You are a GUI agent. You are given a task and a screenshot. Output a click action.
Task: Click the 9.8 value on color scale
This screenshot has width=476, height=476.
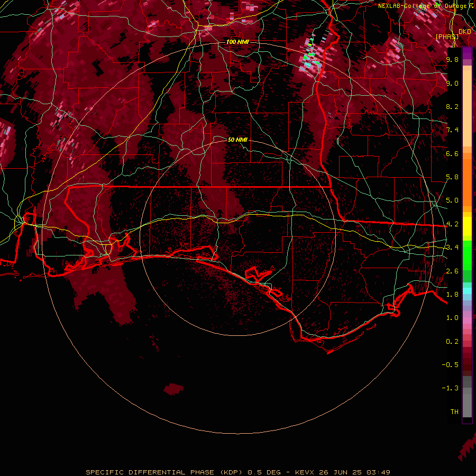(x=452, y=59)
